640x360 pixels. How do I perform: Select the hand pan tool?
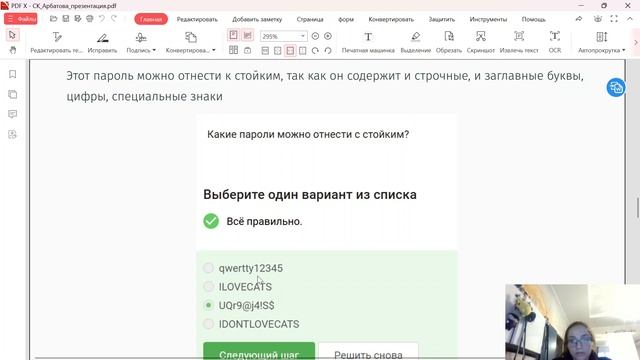point(13,50)
